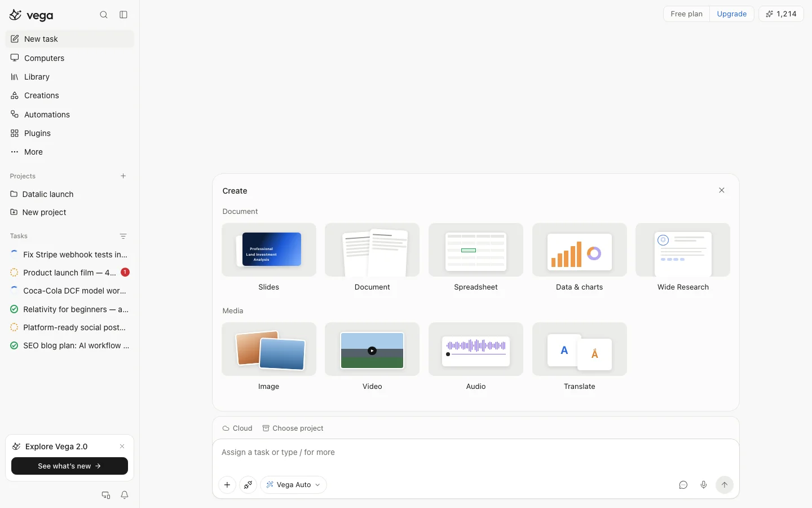This screenshot has height=508, width=812.
Task: Add a new project with the plus icon
Action: coord(123,176)
